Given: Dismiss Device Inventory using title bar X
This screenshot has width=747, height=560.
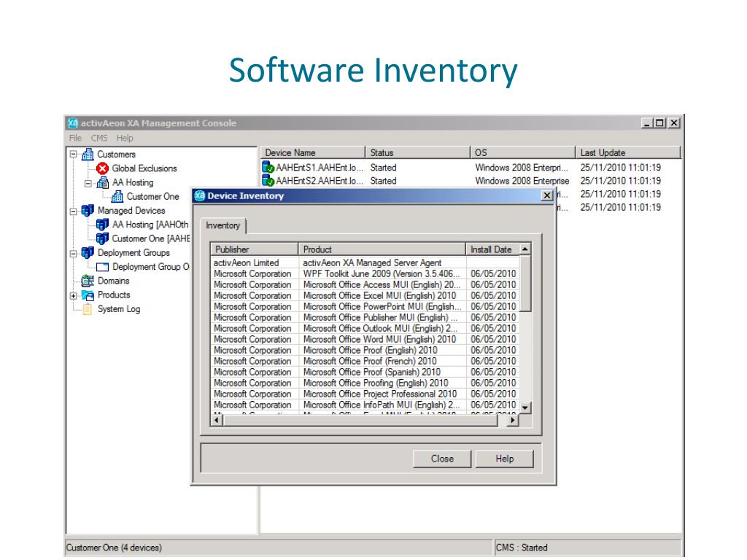Looking at the screenshot, I should 547,195.
